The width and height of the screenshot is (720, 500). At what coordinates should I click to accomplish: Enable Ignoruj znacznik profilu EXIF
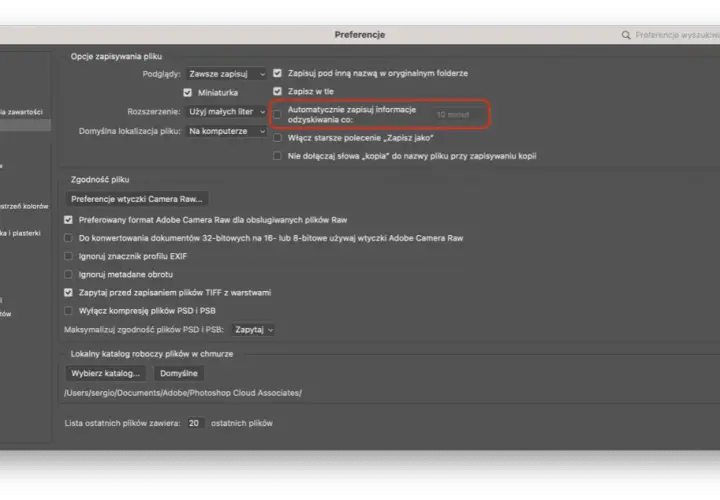point(68,256)
